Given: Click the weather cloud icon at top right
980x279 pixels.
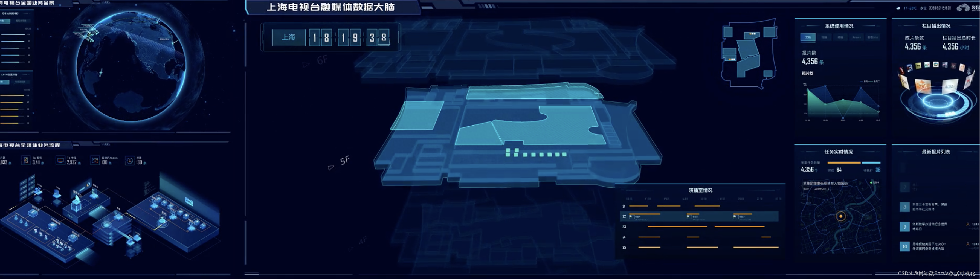Looking at the screenshot, I should [898, 8].
